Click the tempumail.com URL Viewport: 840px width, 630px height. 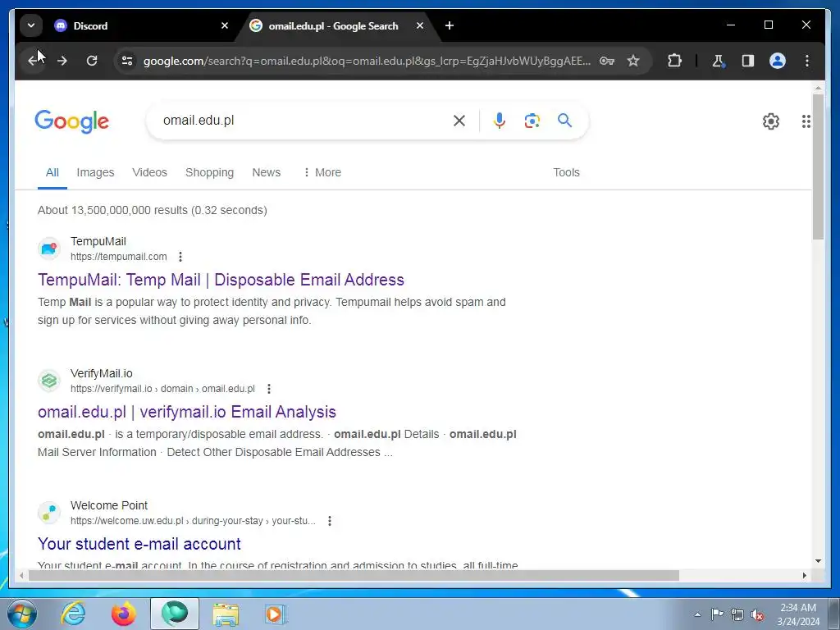click(x=118, y=257)
